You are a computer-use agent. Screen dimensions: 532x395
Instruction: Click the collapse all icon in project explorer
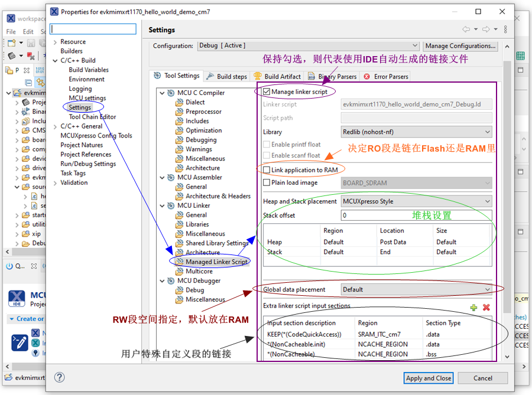pos(29,82)
